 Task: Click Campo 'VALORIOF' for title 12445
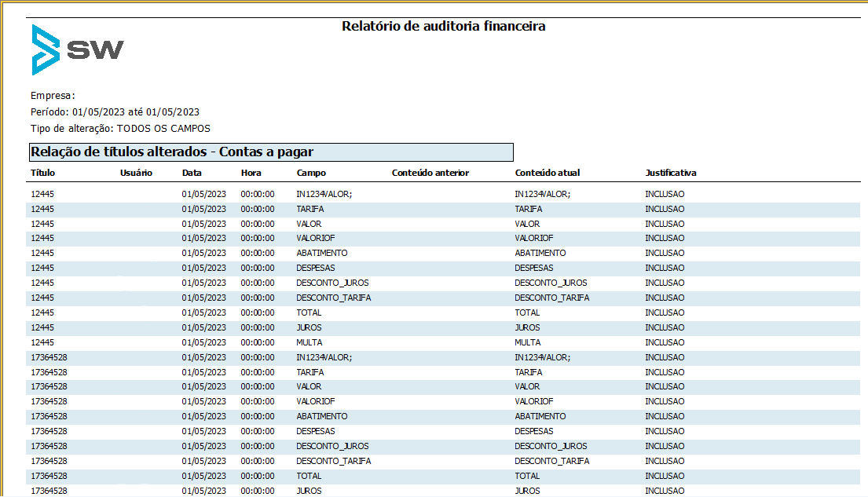tap(316, 238)
